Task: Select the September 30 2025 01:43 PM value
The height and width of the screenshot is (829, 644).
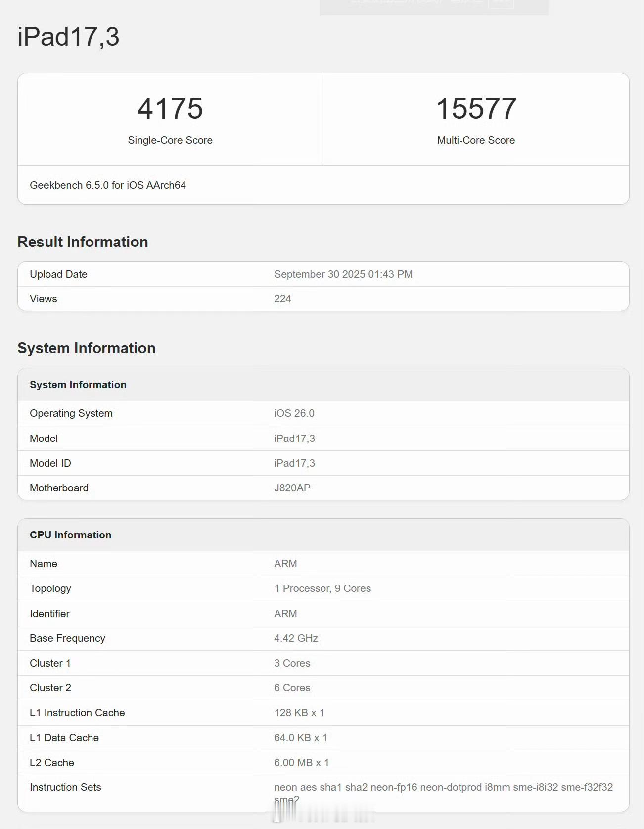Action: pos(343,274)
